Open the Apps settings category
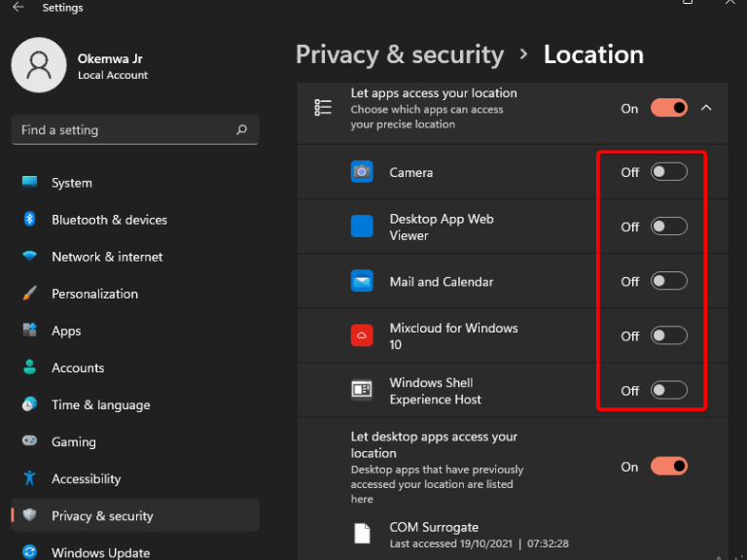Image resolution: width=747 pixels, height=560 pixels. (135, 331)
